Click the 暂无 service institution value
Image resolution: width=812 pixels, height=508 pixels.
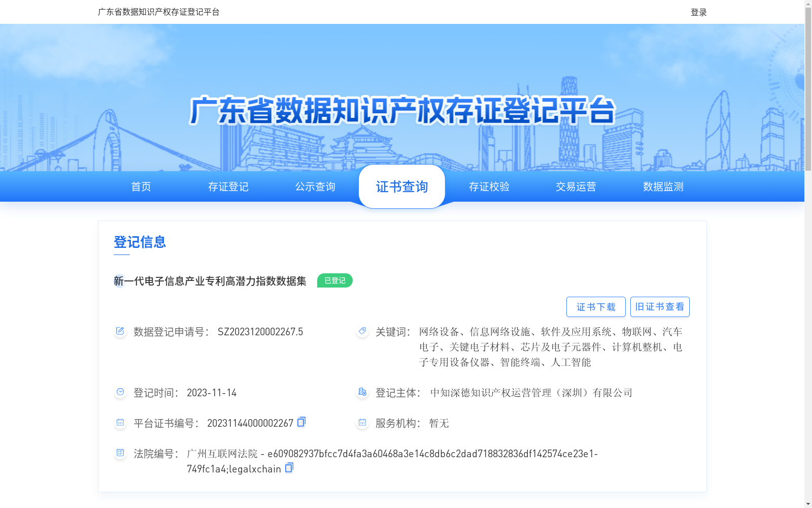click(x=439, y=423)
